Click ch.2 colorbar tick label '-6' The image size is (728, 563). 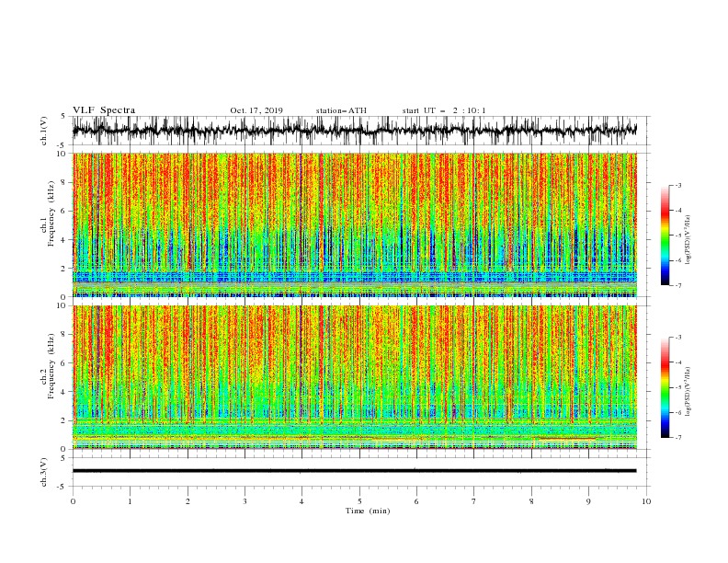pyautogui.click(x=677, y=412)
